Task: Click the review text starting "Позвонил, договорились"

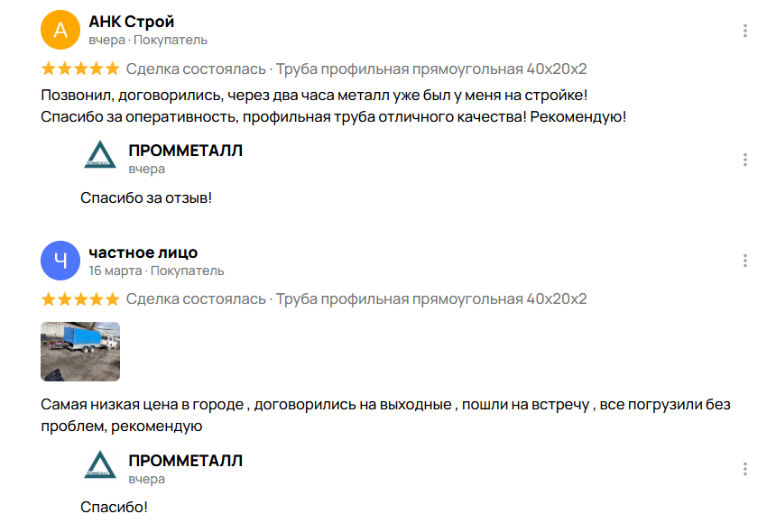Action: (x=315, y=95)
